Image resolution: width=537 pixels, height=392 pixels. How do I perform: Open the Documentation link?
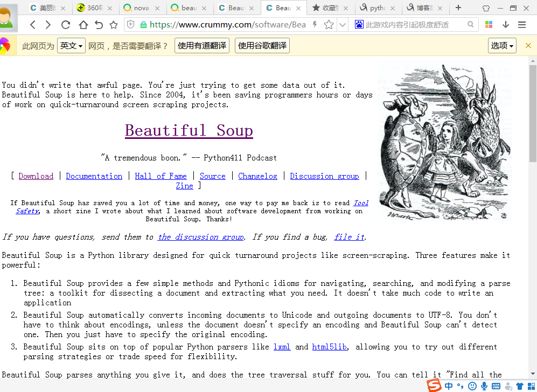[x=94, y=176]
